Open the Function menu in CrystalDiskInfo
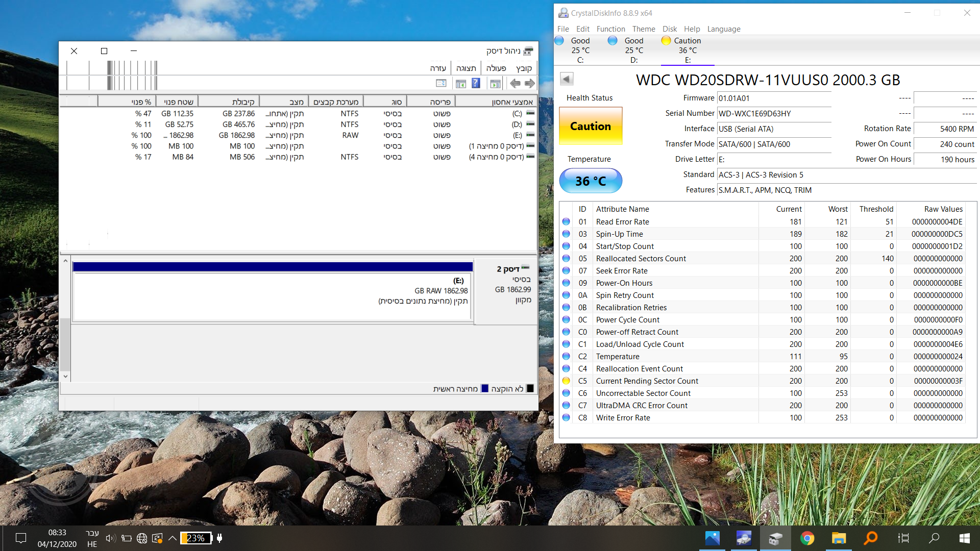980x551 pixels. 610,29
